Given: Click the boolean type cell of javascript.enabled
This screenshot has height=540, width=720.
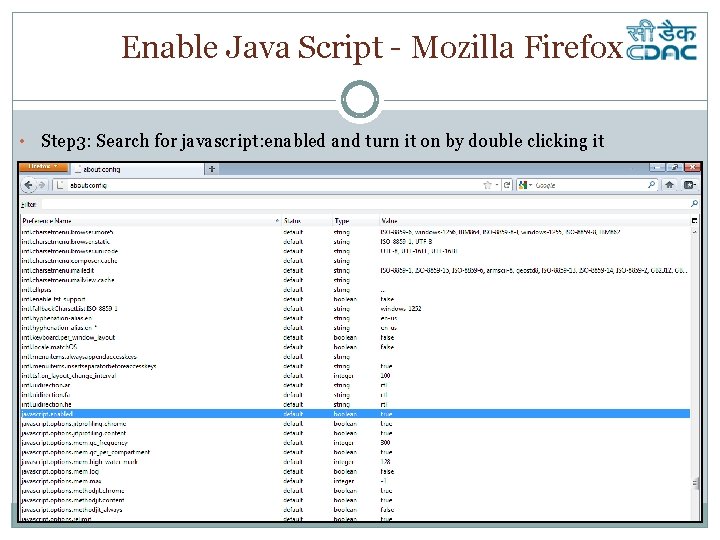Looking at the screenshot, I should (x=345, y=414).
